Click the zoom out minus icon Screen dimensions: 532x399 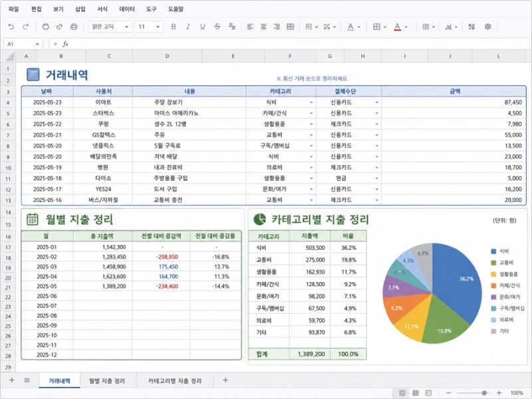click(x=448, y=393)
